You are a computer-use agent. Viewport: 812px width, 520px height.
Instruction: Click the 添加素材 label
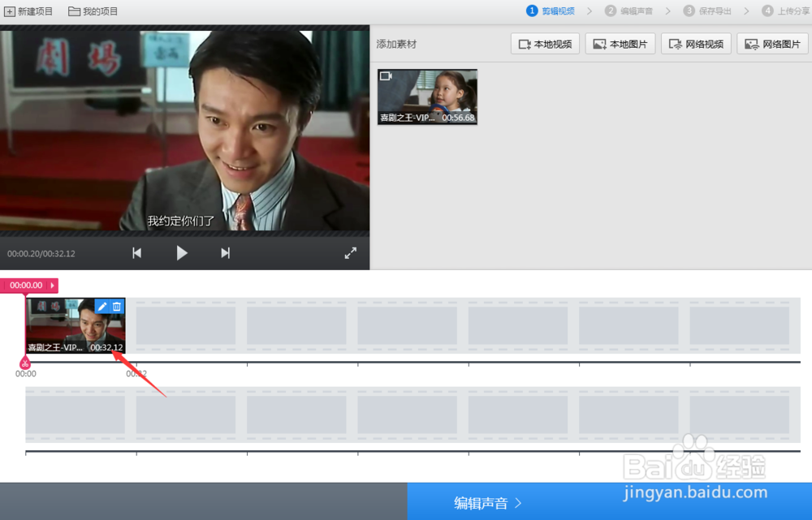397,45
